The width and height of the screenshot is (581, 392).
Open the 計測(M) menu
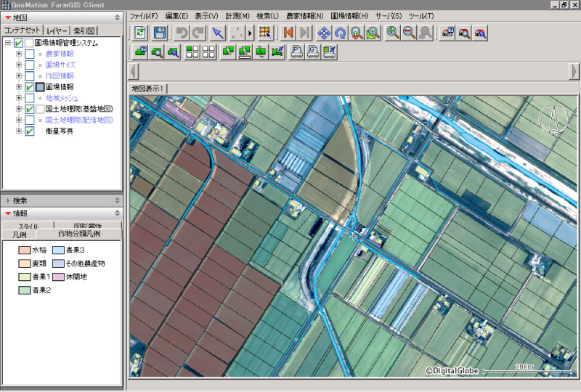237,16
